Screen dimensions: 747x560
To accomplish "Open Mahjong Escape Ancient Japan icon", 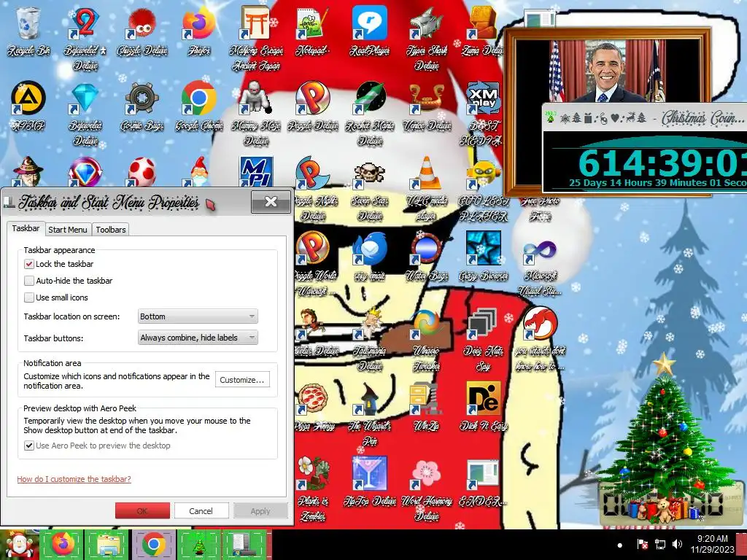I will tap(256, 38).
